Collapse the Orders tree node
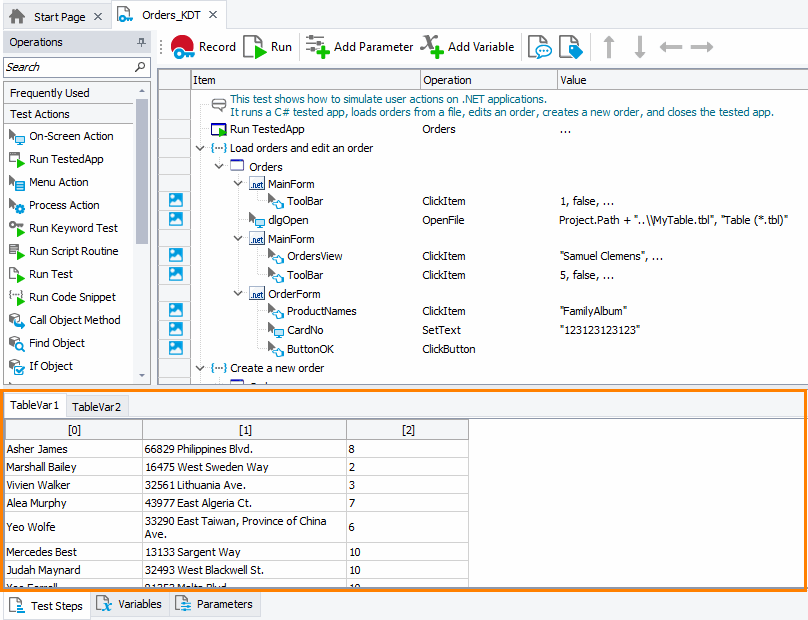 [x=219, y=166]
